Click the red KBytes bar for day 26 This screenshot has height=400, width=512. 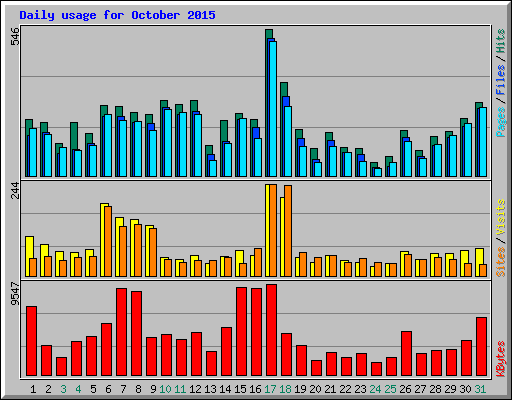[406, 354]
